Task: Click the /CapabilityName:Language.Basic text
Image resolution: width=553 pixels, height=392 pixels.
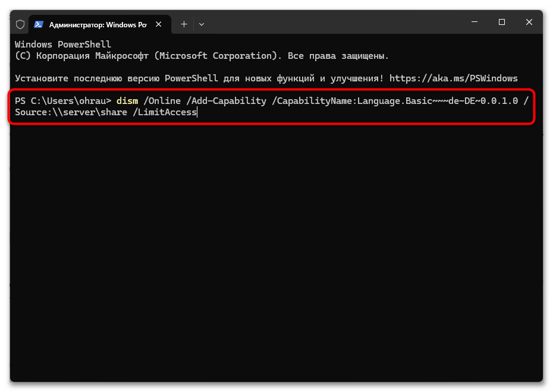Action: [x=351, y=101]
